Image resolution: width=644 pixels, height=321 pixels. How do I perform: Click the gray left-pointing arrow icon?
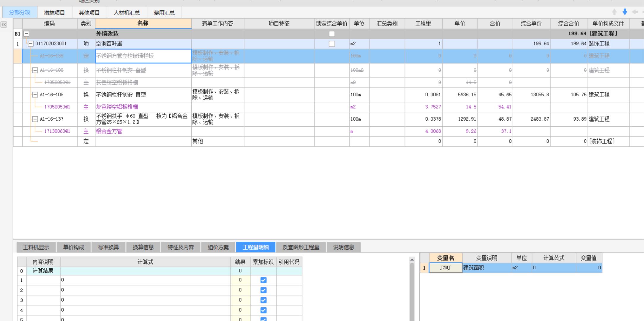pos(635,12)
